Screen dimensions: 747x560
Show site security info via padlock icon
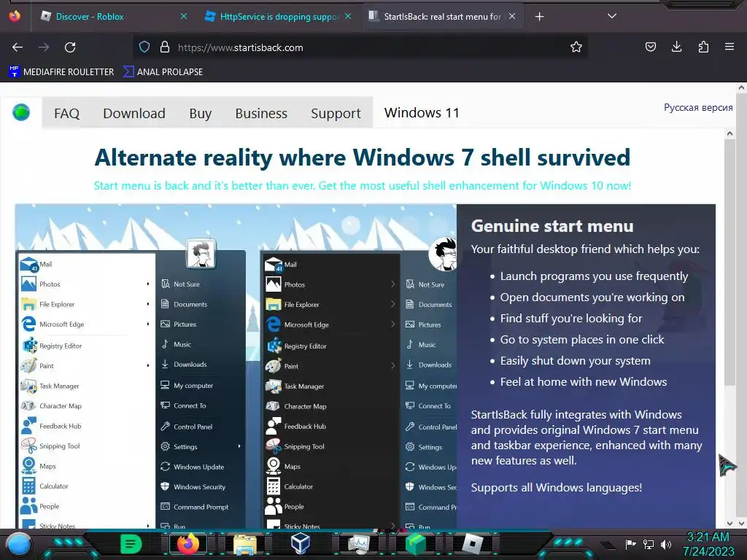[x=165, y=47]
